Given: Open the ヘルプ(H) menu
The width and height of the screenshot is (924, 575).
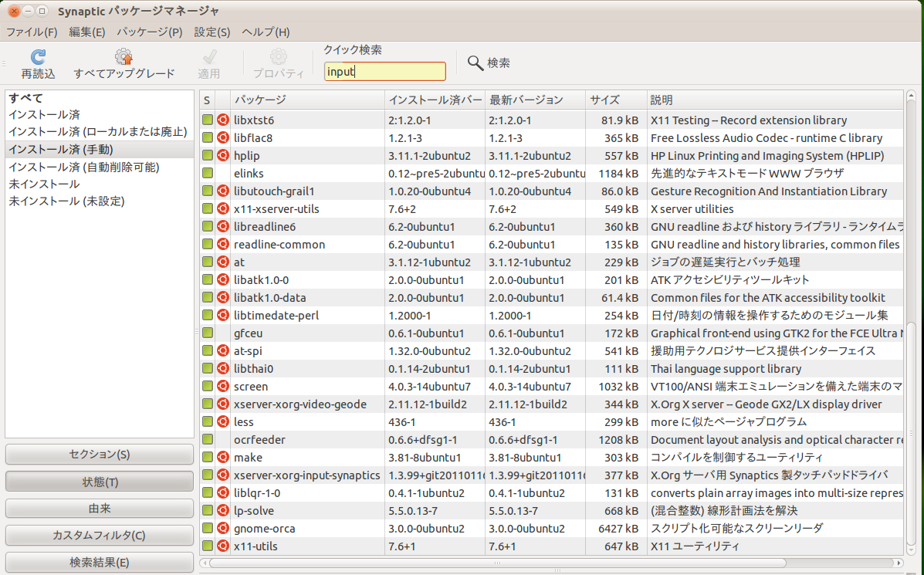Looking at the screenshot, I should [266, 32].
